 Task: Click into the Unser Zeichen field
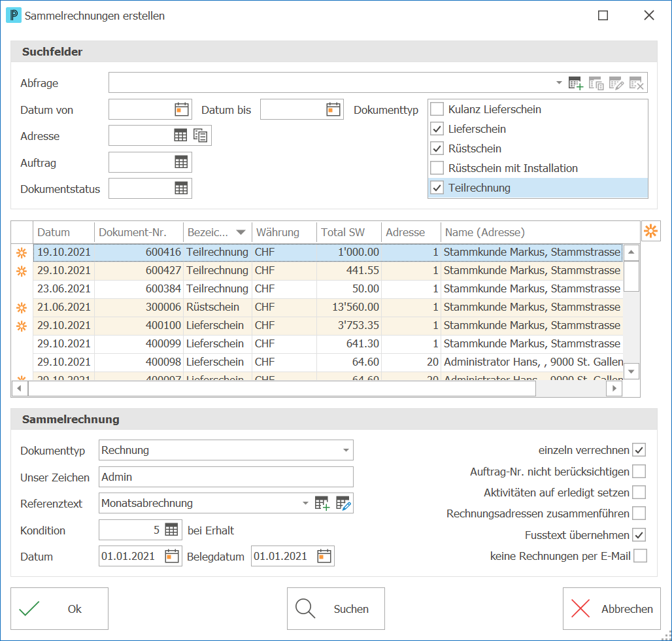point(226,477)
